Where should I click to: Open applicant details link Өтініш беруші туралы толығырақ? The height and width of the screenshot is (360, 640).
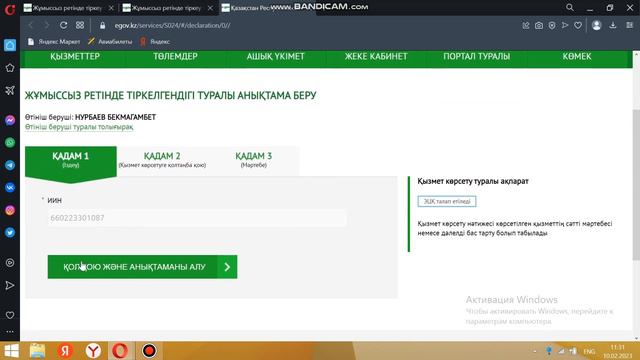pos(79,127)
